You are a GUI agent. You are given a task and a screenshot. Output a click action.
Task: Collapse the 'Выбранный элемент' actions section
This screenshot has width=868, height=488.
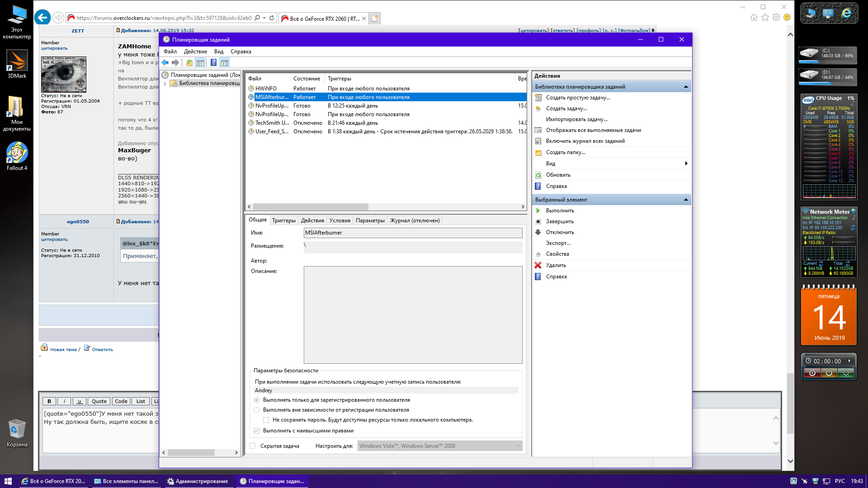(x=685, y=200)
